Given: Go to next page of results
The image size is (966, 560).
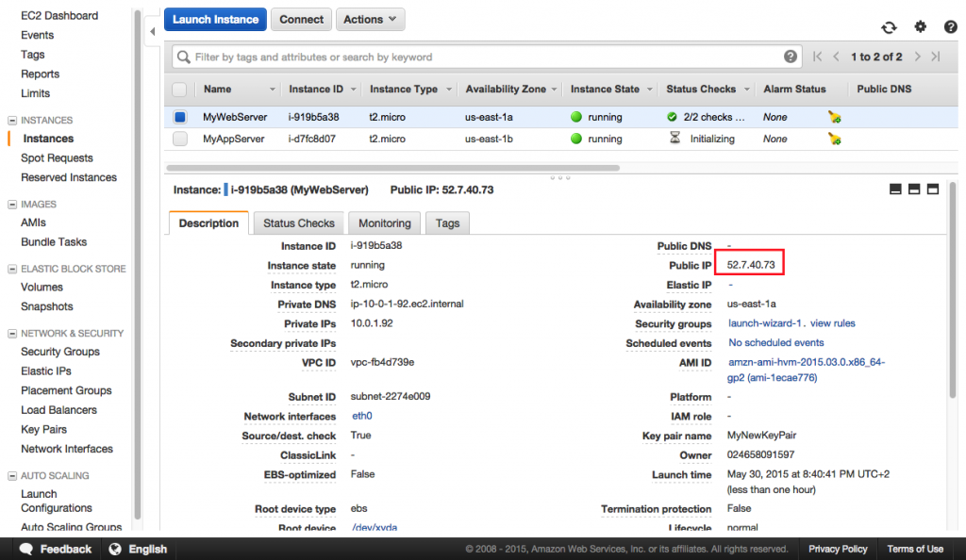Looking at the screenshot, I should point(917,57).
